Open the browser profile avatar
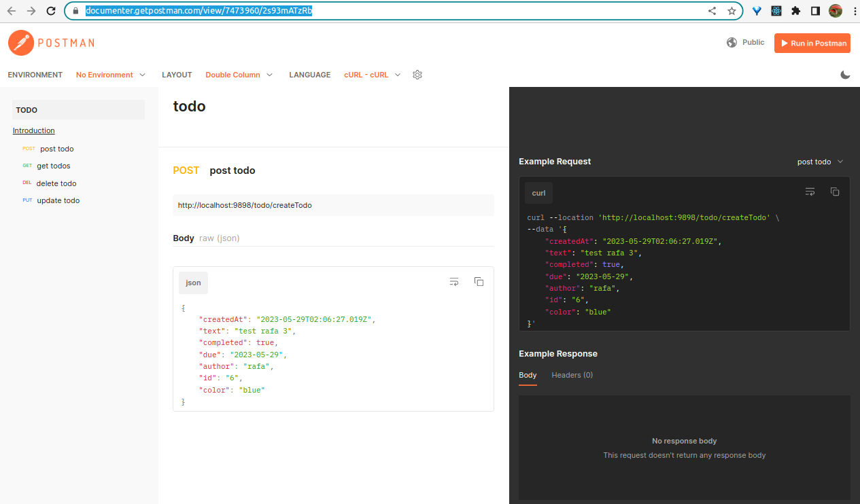This screenshot has height=504, width=860. pos(836,11)
